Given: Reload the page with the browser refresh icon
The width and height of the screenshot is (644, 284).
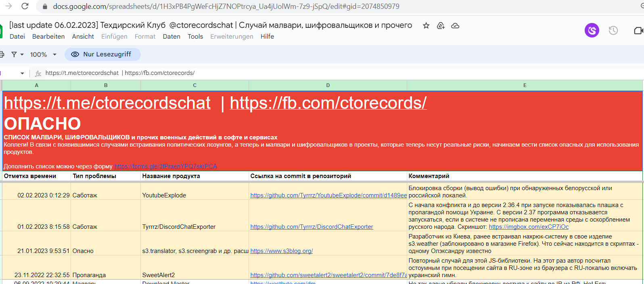Looking at the screenshot, I should tap(25, 6).
